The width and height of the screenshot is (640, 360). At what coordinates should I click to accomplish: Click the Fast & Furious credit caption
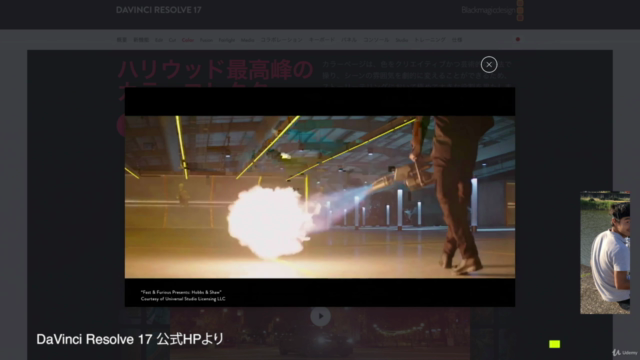(x=183, y=296)
